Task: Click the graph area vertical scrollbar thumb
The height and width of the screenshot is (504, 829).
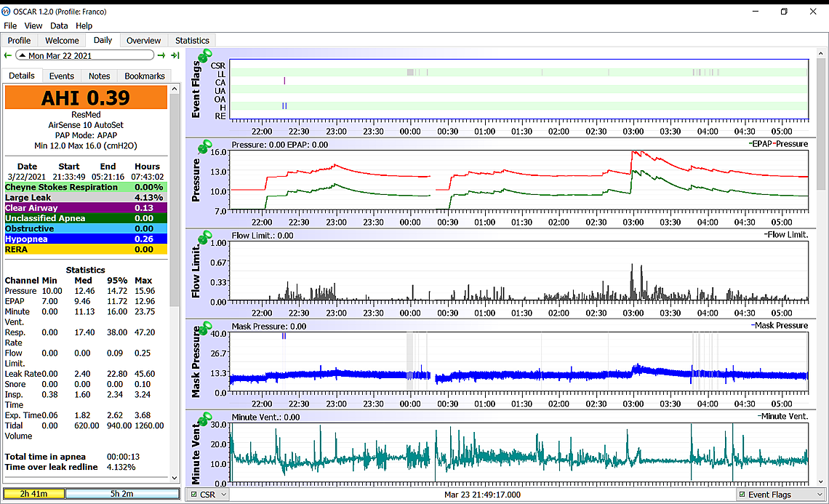Action: click(x=820, y=124)
